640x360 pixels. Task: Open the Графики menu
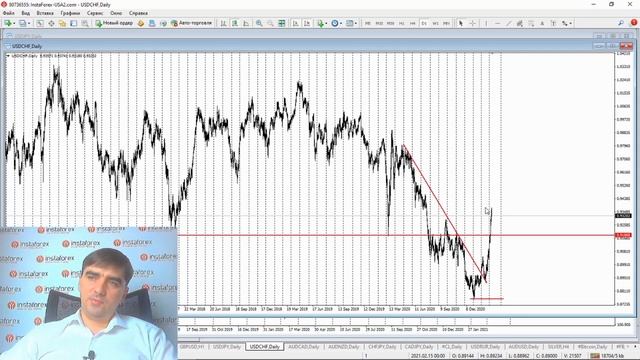(x=70, y=13)
